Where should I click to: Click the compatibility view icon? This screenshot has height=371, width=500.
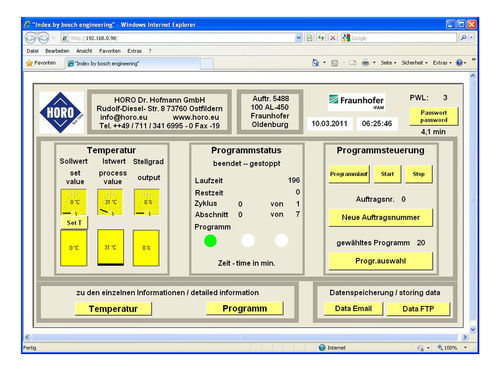click(310, 38)
